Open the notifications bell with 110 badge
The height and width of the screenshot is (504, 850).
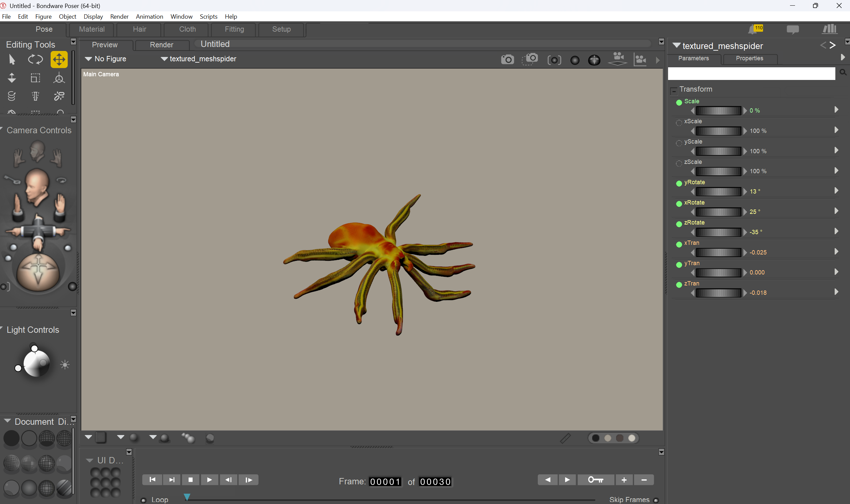point(755,29)
